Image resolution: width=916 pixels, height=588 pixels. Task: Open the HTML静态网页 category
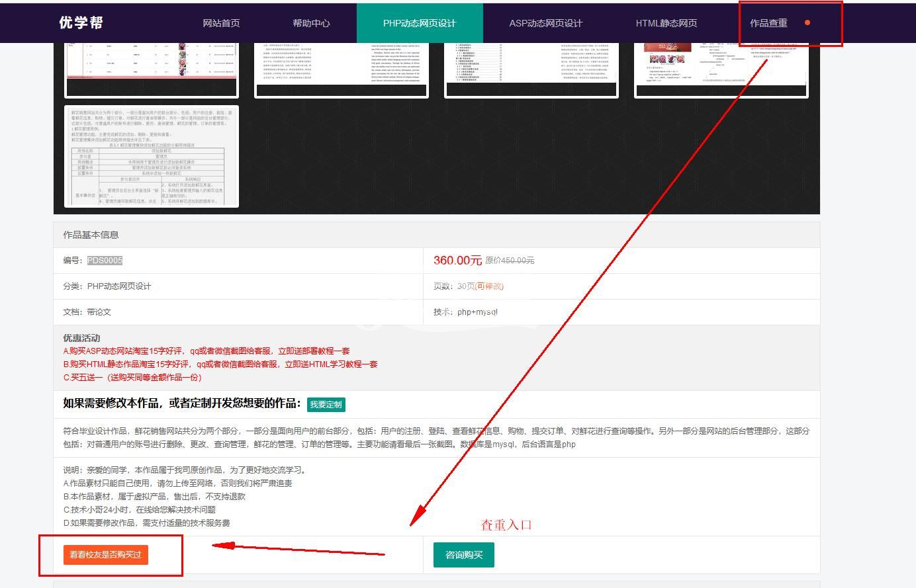pos(666,23)
